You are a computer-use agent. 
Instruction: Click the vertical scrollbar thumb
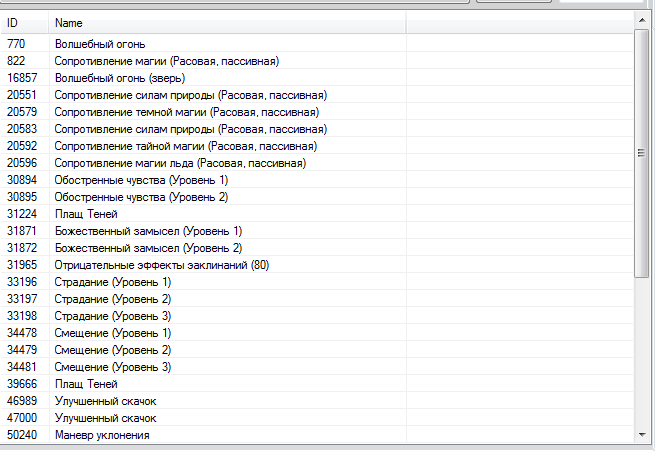pos(642,152)
